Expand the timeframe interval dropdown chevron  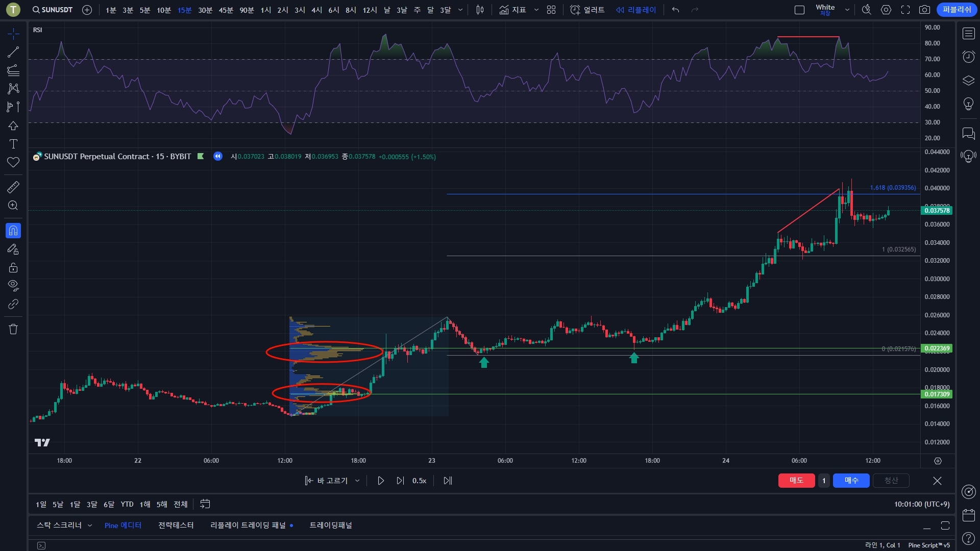point(460,10)
